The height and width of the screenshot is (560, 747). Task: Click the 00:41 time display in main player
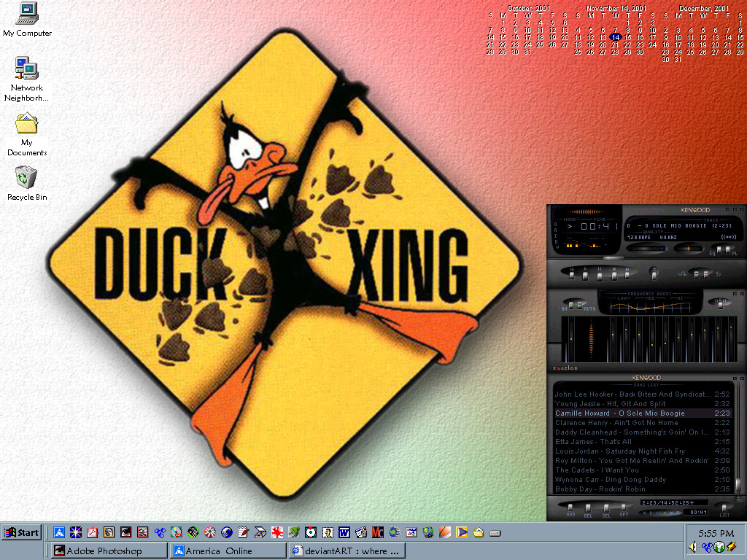(x=598, y=227)
